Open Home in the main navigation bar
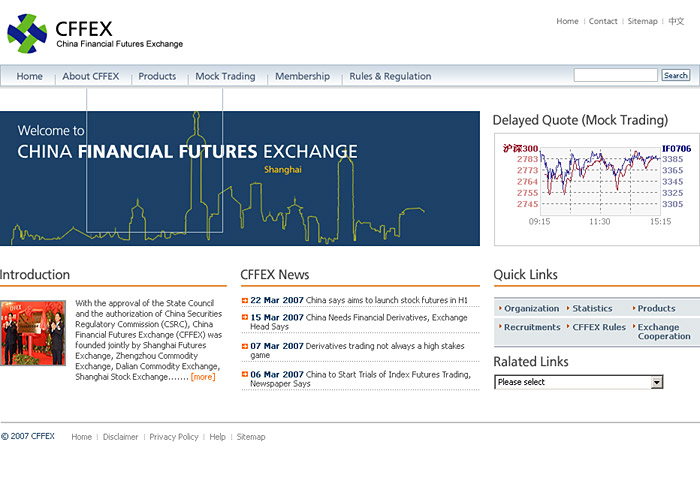Screen dimensions: 700x478 coord(29,76)
